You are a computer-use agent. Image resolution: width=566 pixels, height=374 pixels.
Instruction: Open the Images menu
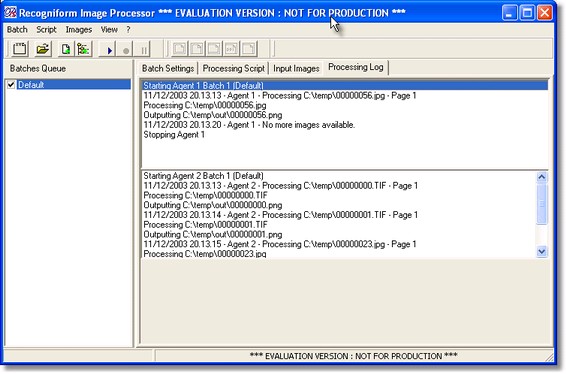click(79, 30)
